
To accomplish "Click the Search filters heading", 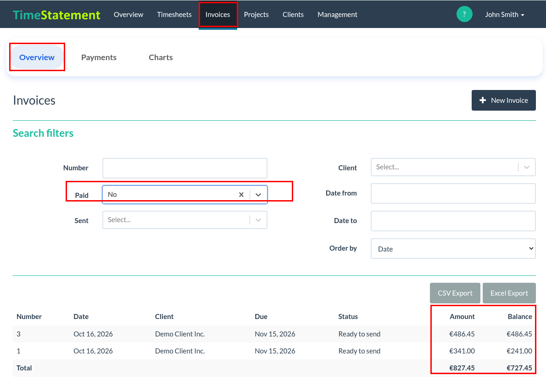I will click(43, 133).
